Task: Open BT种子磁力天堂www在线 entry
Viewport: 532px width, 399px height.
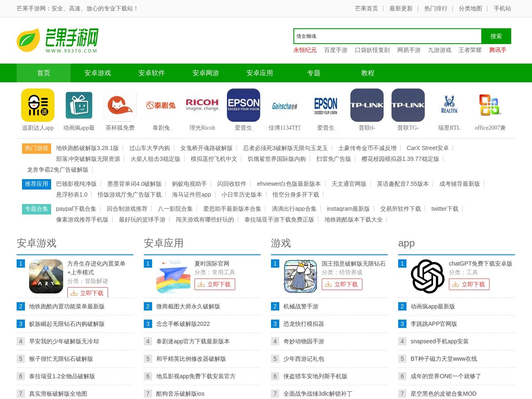Action: click(444, 359)
